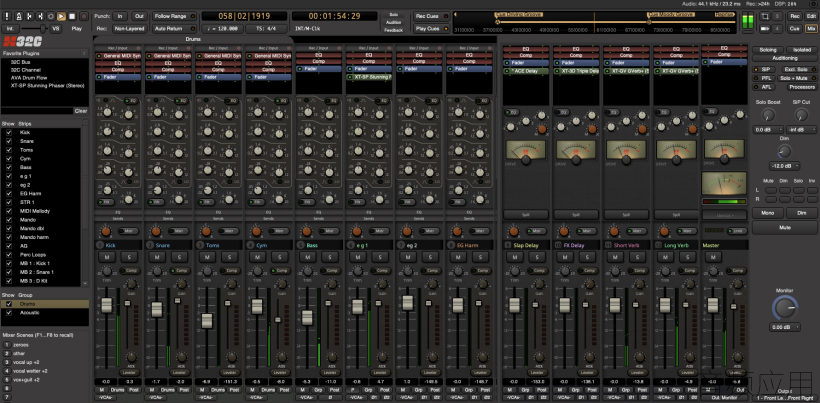Click the Clear button under plugin search
This screenshot has width=820, height=403.
(x=80, y=111)
